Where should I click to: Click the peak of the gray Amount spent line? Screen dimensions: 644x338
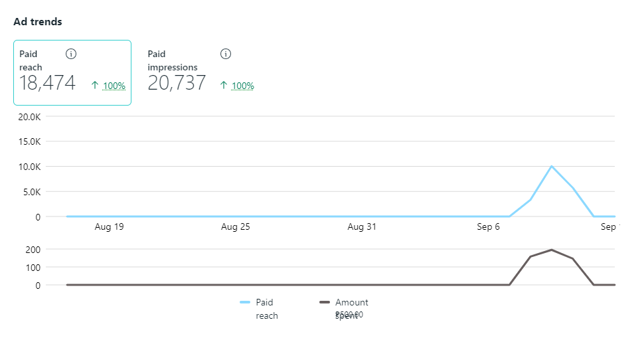pos(551,250)
